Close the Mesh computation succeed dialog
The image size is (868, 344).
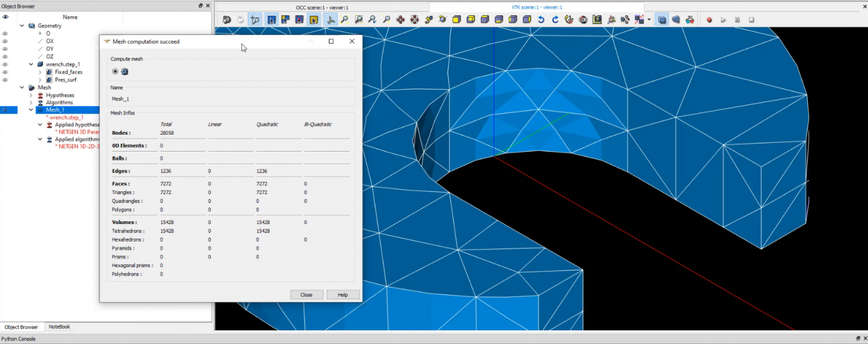click(306, 294)
